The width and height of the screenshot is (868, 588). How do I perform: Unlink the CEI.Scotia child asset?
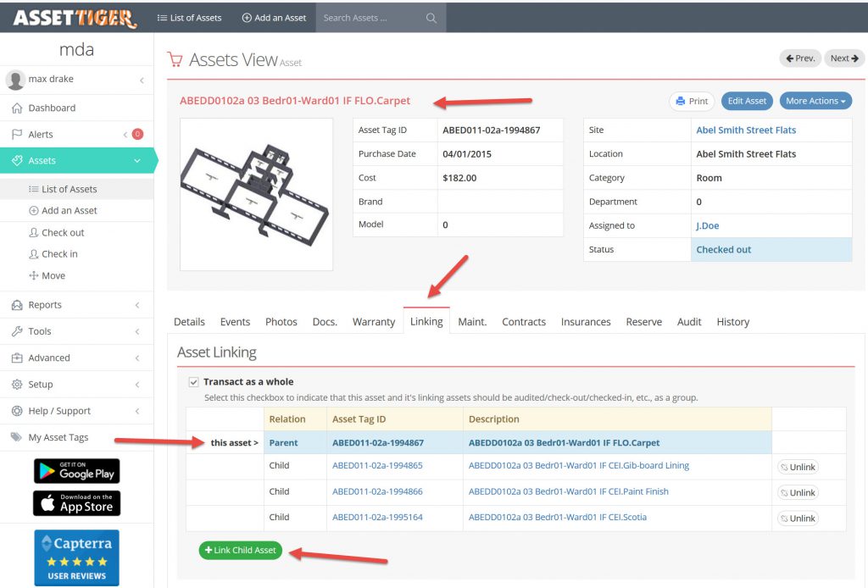[798, 519]
